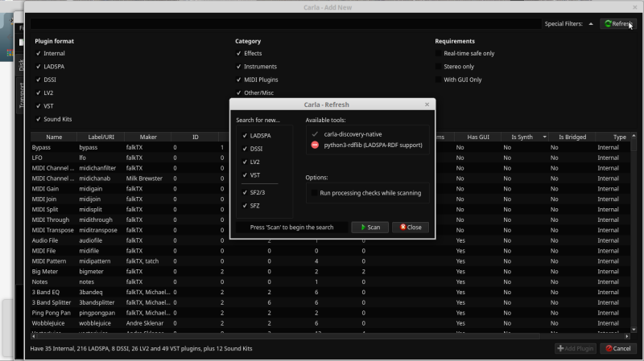Sort table by Type column header

(619, 137)
